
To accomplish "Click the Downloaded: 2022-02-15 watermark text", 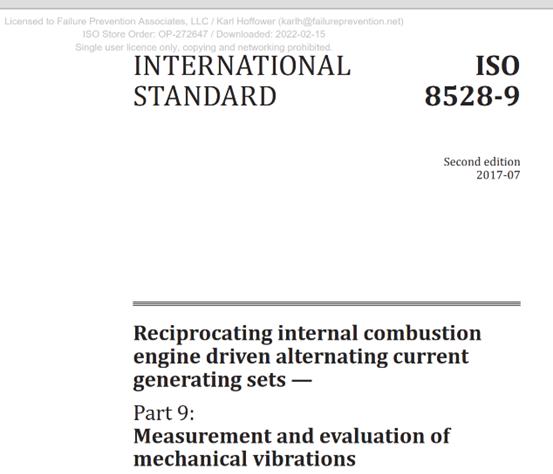I will [x=271, y=34].
